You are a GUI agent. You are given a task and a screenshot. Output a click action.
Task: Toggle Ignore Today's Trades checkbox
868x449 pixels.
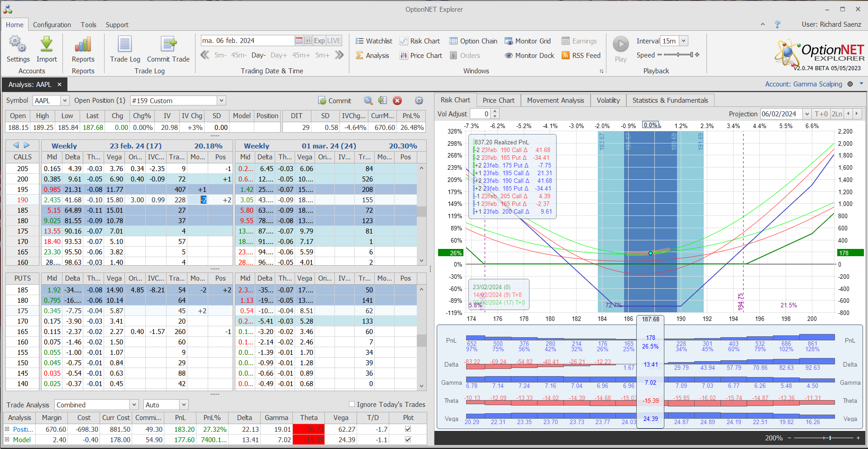352,404
